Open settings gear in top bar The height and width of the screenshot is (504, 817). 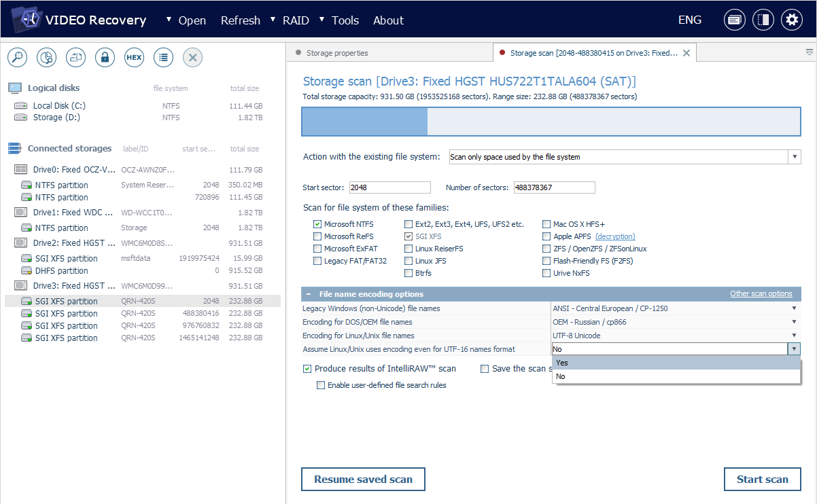point(791,20)
